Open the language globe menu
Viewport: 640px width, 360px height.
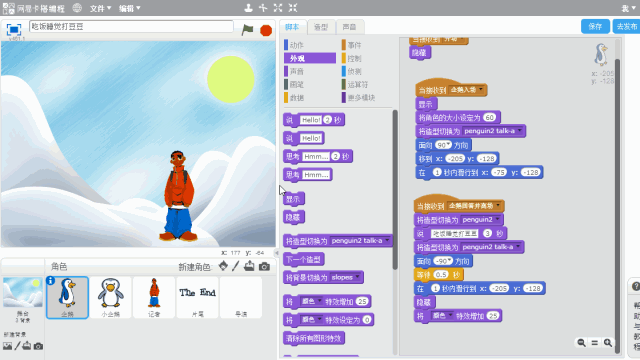point(77,8)
